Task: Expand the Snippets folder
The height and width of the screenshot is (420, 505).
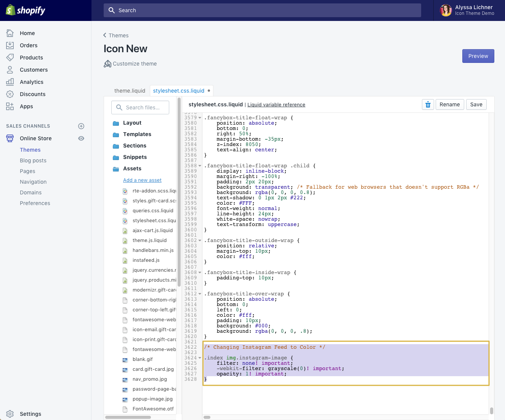Action: click(x=135, y=157)
